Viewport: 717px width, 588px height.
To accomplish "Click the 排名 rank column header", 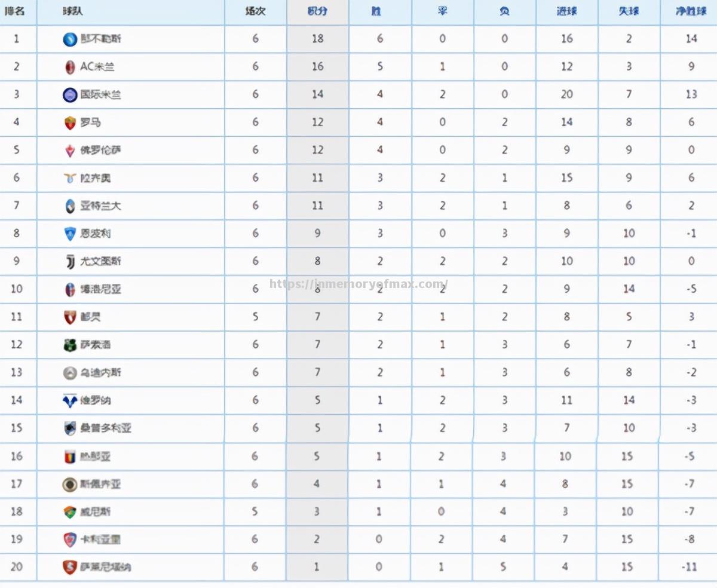I will click(15, 11).
